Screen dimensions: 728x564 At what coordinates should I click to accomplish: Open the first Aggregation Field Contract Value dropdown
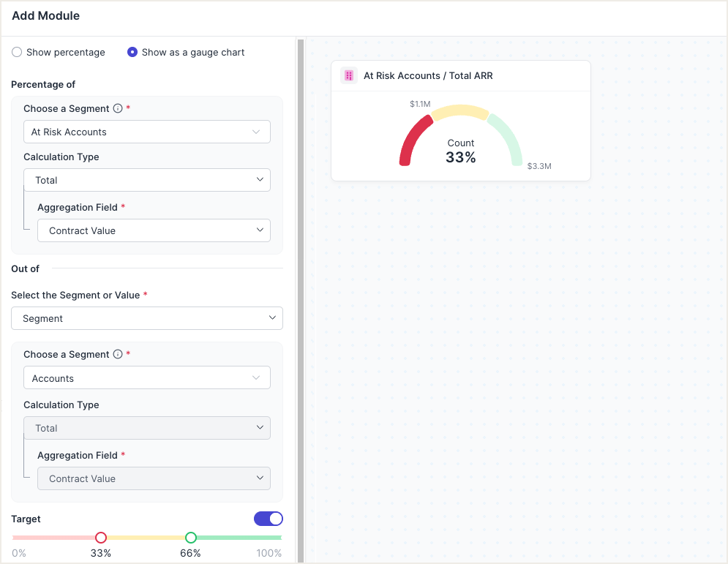point(154,230)
